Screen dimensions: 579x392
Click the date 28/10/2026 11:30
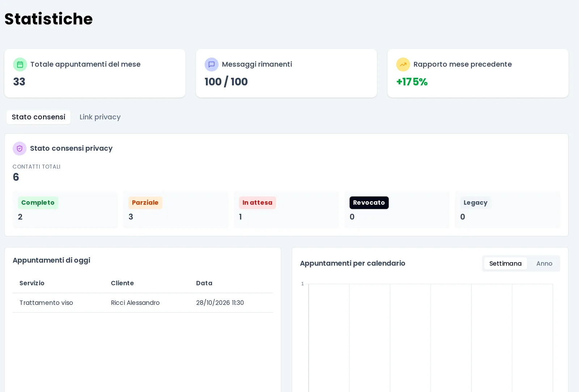click(220, 303)
